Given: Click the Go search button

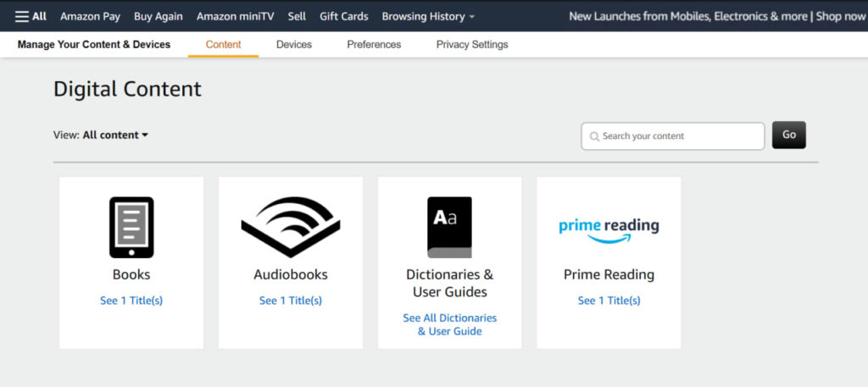Looking at the screenshot, I should click(x=789, y=135).
